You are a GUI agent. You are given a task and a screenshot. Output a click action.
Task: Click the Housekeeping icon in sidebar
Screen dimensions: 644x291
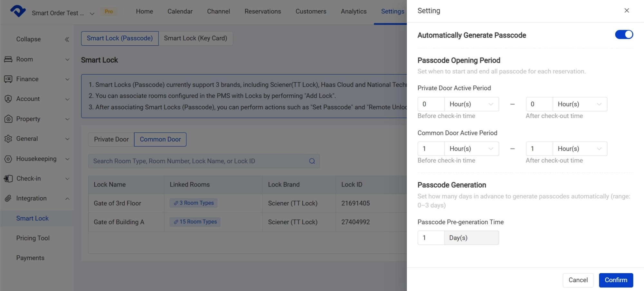[x=8, y=159]
